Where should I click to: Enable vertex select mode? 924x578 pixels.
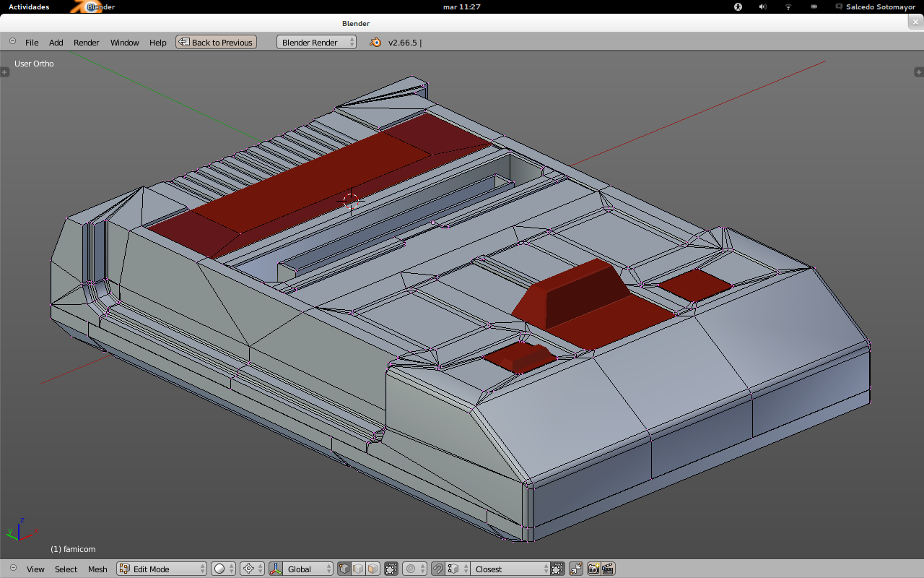pyautogui.click(x=344, y=569)
